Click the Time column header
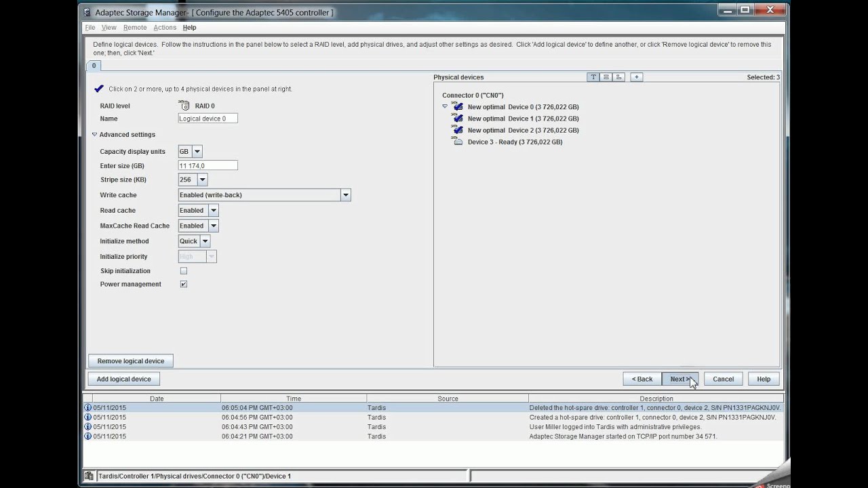868x488 pixels. (294, 399)
